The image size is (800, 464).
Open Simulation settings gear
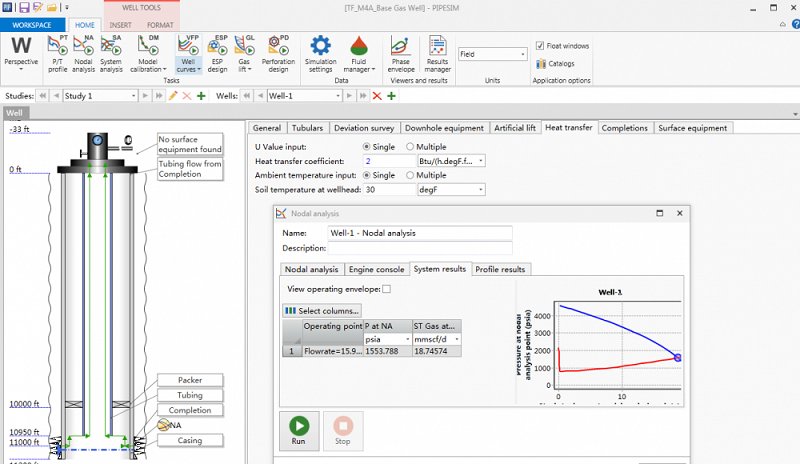pyautogui.click(x=320, y=54)
